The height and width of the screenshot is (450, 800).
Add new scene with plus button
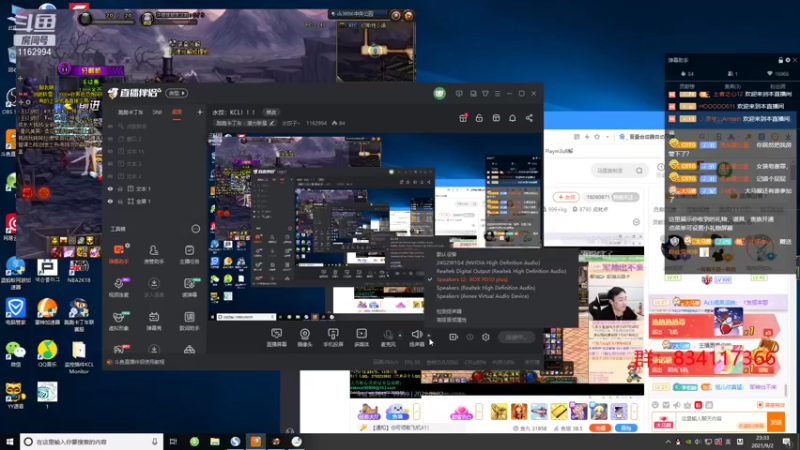coord(199,112)
